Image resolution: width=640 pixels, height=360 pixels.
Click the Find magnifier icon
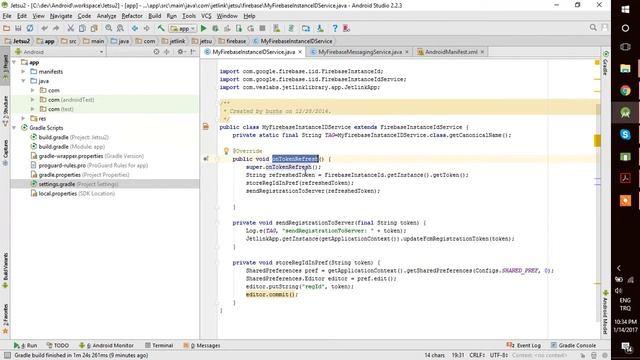108,28
